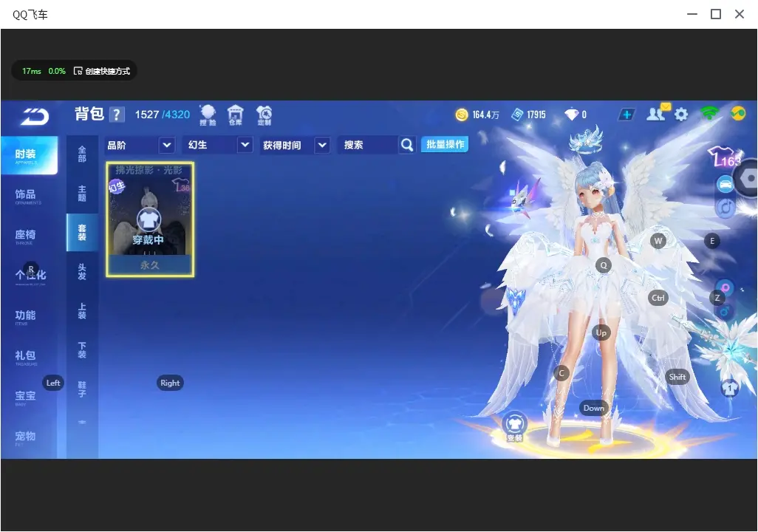The width and height of the screenshot is (758, 532).
Task: Switch to the 主题 subcategory
Action: pyautogui.click(x=82, y=194)
